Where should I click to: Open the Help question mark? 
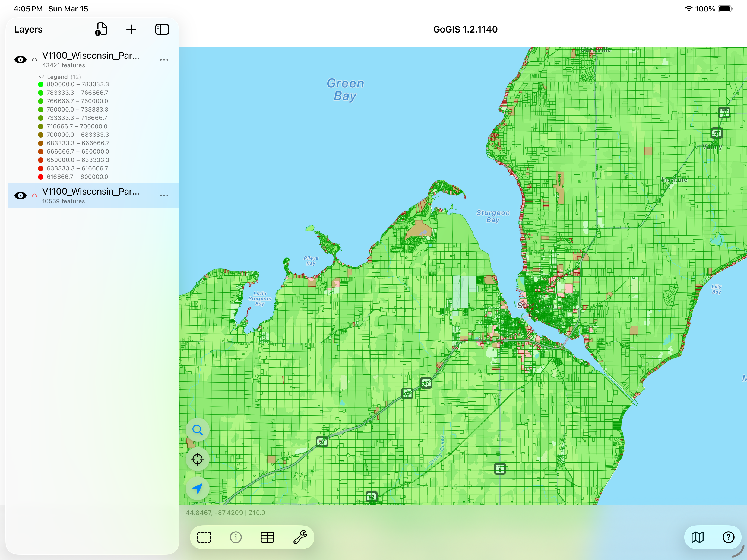click(729, 537)
